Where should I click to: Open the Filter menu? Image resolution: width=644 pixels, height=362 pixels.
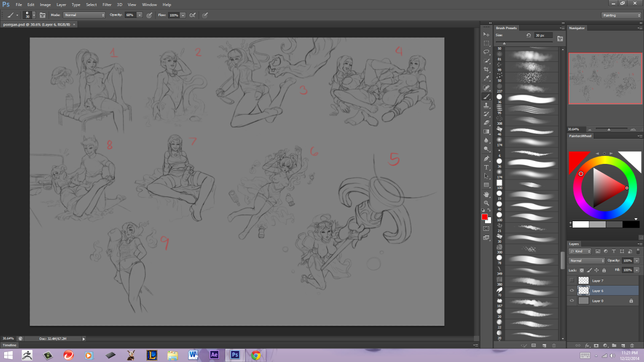coord(107,5)
